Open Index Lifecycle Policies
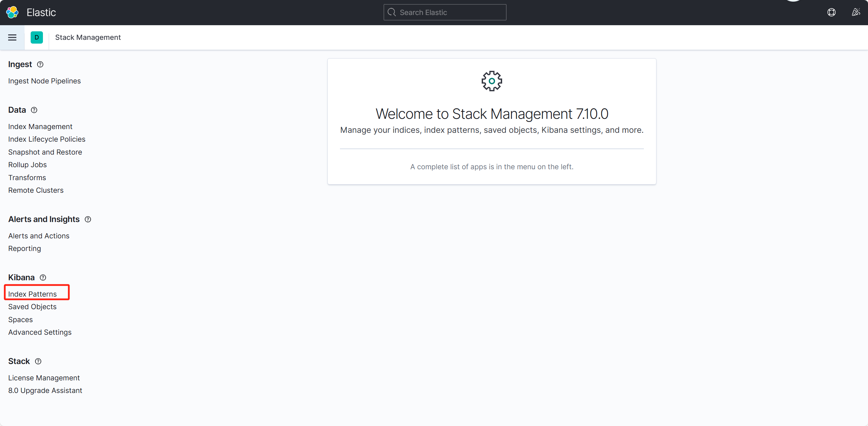The image size is (868, 426). (x=47, y=139)
